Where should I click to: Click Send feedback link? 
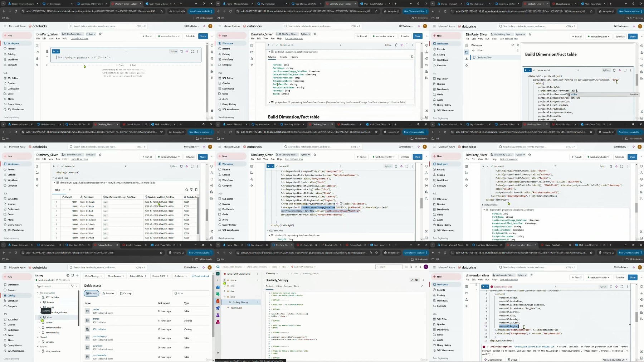pos(200,276)
